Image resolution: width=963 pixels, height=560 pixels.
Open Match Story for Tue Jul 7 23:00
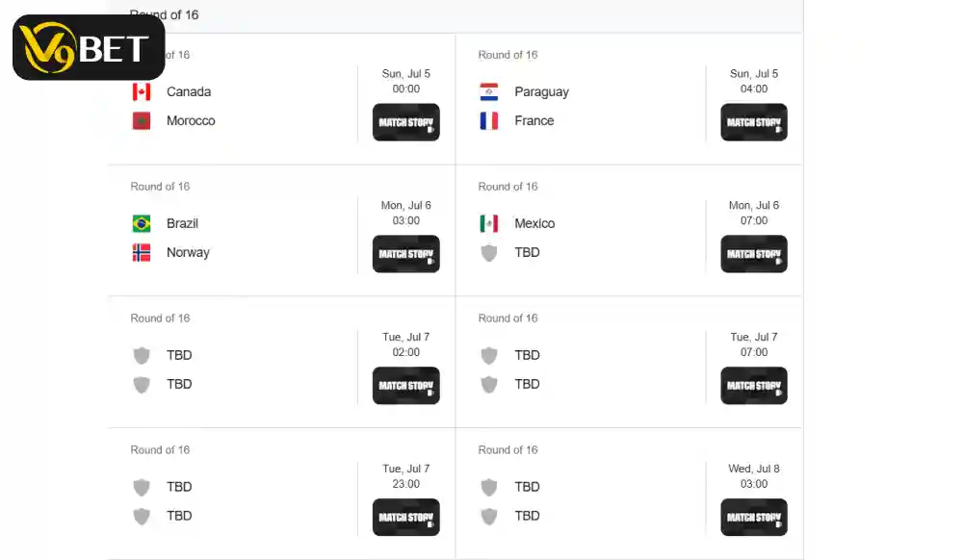tap(406, 517)
